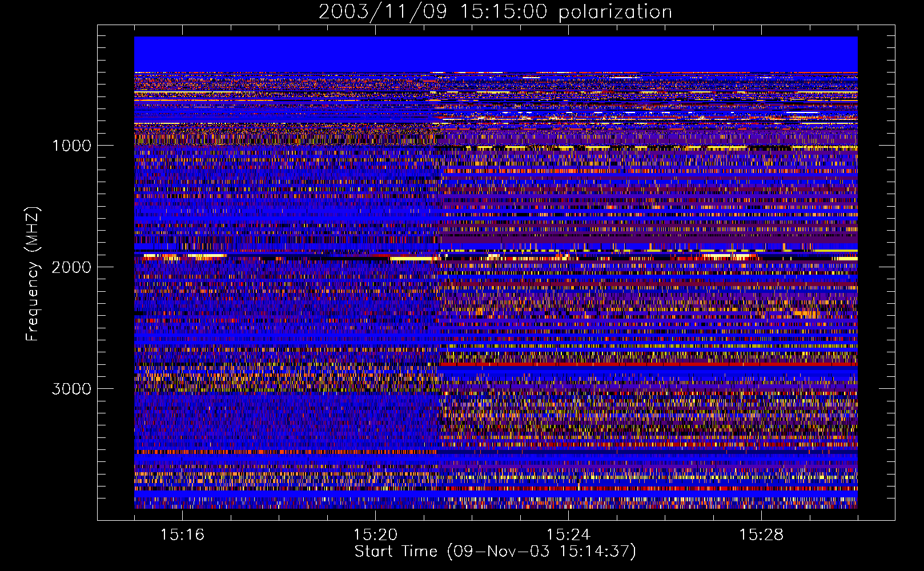
Task: Click the 15:20 time axis label
Action: (375, 534)
